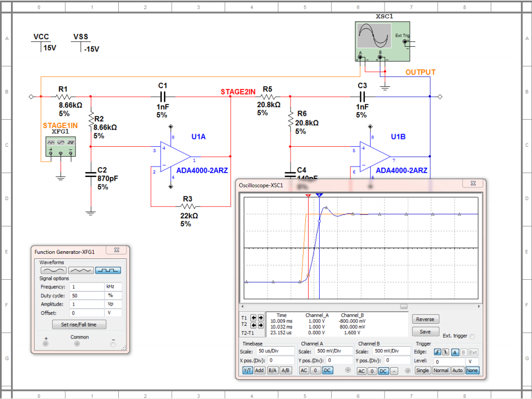Open the Frequency unit kHz dropdown

(113, 287)
